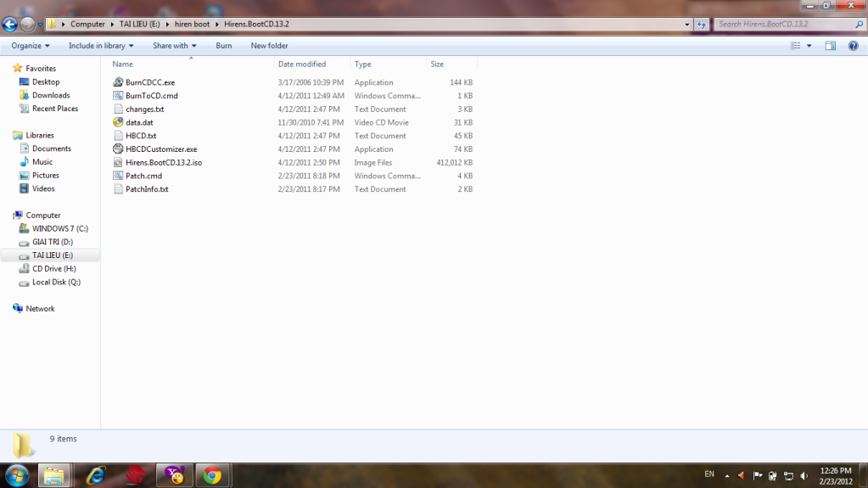
Task: Open the Music library
Action: (x=42, y=162)
